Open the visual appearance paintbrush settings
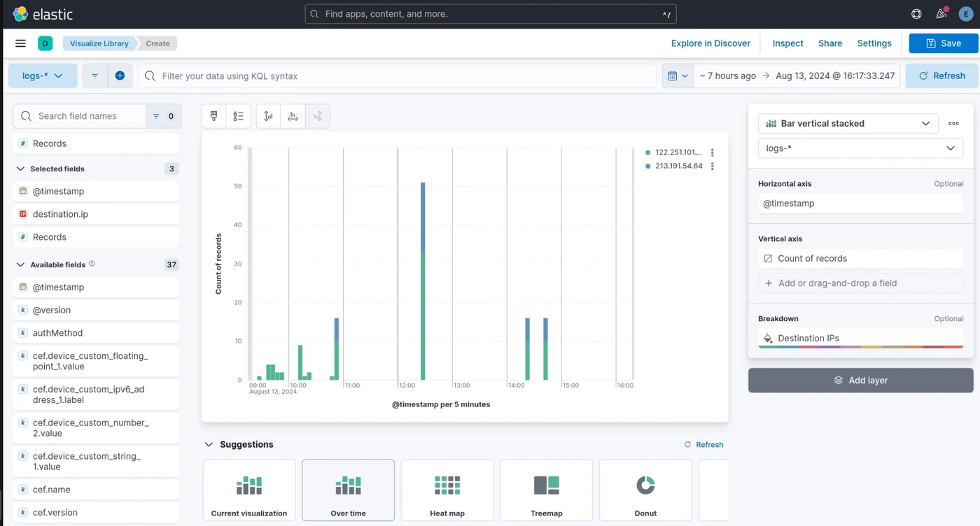The width and height of the screenshot is (980, 526). tap(213, 115)
